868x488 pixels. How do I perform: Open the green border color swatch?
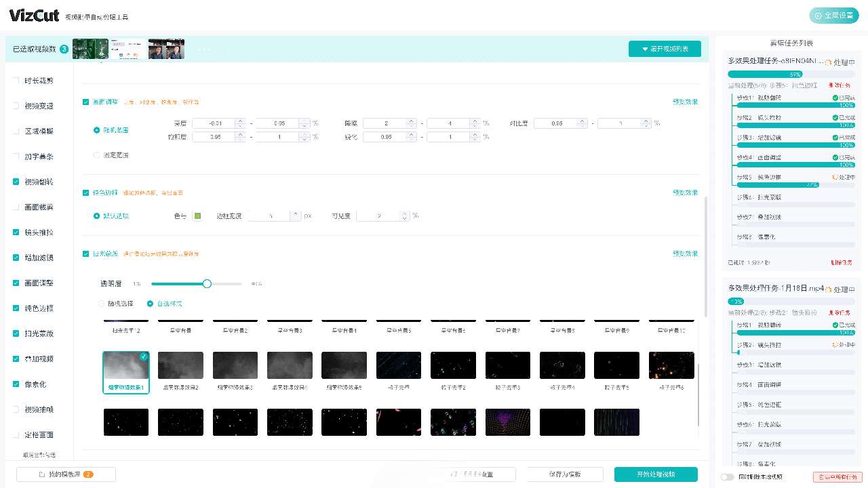point(197,216)
